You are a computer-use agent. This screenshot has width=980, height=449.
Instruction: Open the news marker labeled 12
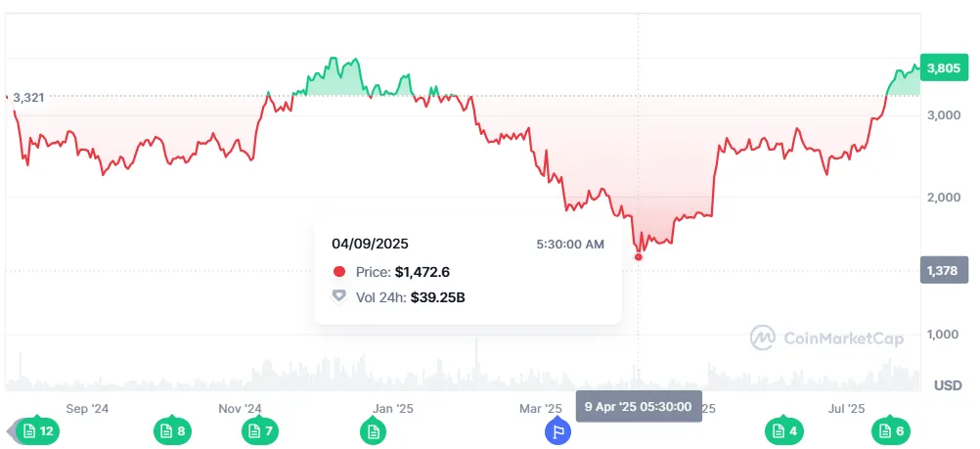point(39,430)
